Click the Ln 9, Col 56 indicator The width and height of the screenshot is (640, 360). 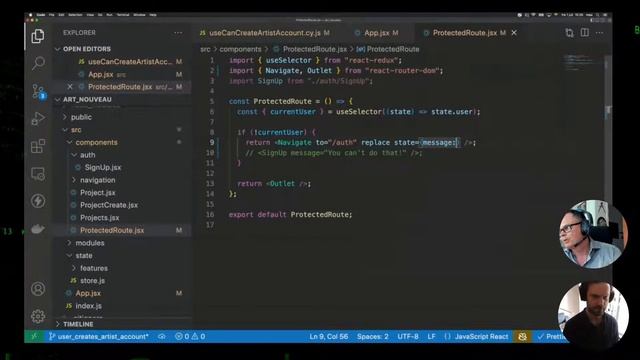click(329, 336)
